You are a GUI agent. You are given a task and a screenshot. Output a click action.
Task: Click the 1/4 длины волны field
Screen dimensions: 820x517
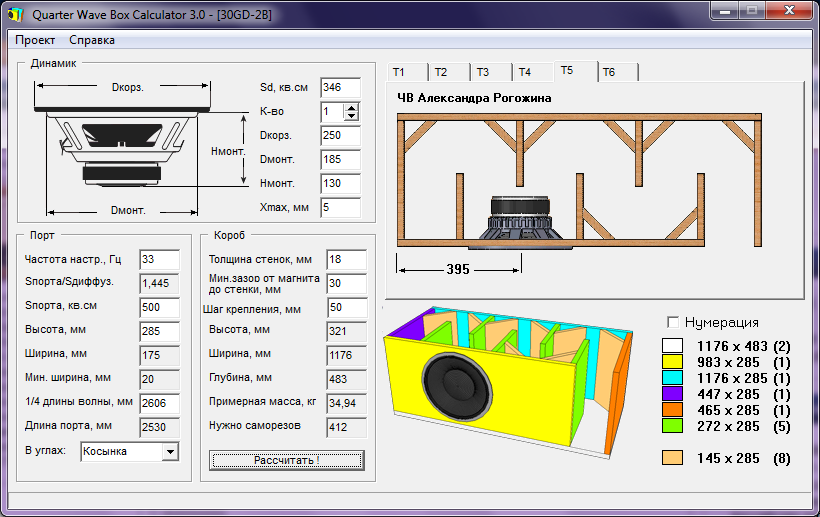(160, 404)
